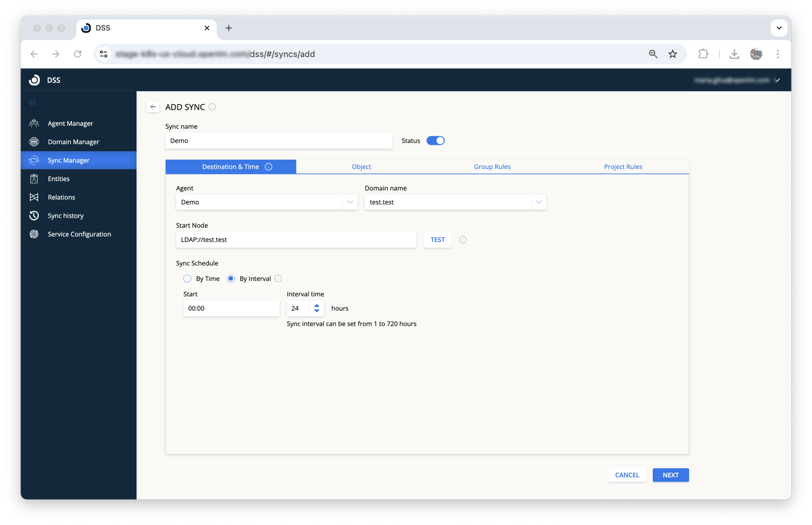Toggle the Status switch off
The height and width of the screenshot is (525, 812).
[x=436, y=140]
